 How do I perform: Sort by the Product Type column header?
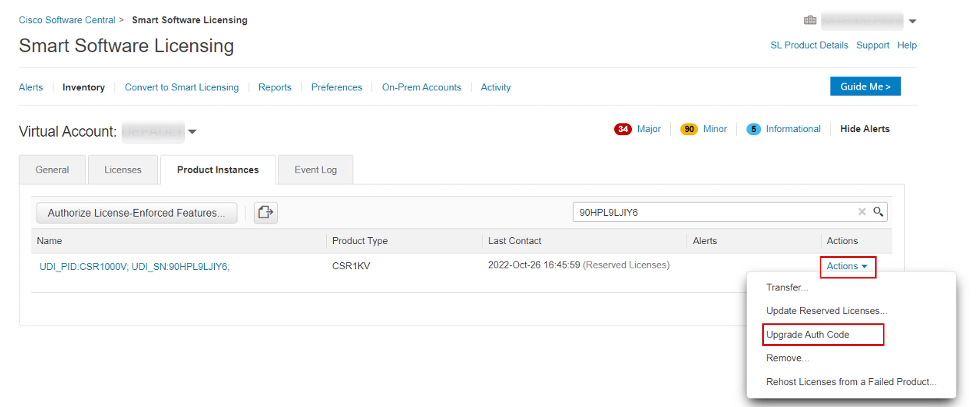pos(359,241)
